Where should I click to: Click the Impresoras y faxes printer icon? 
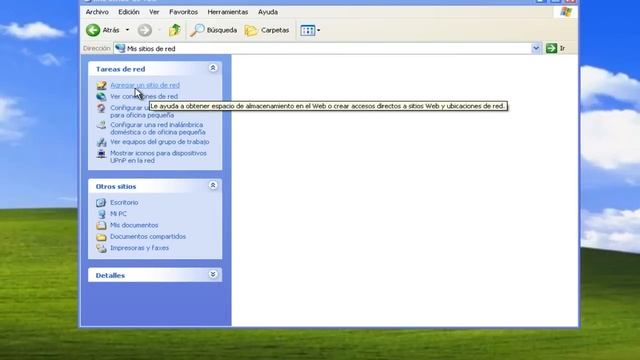(x=101, y=248)
